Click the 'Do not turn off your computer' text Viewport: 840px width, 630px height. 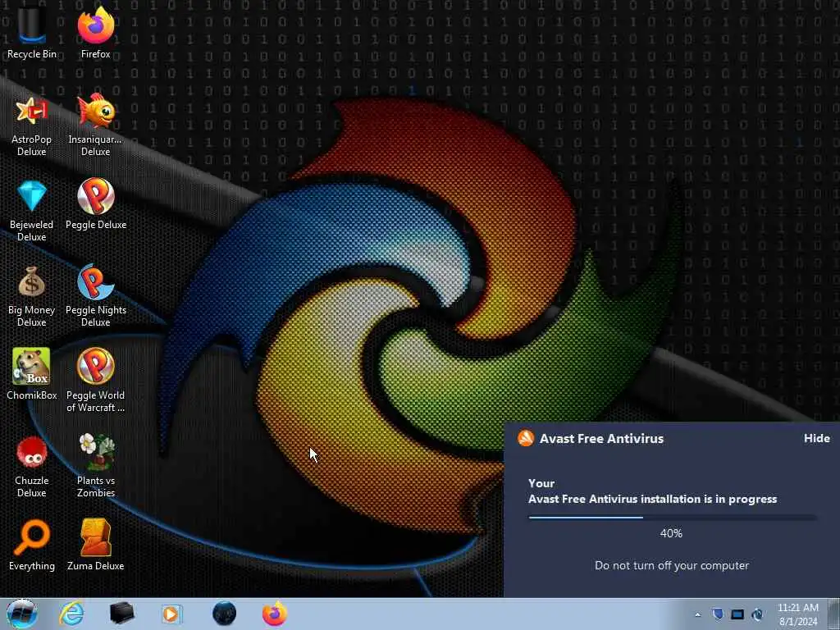(672, 565)
